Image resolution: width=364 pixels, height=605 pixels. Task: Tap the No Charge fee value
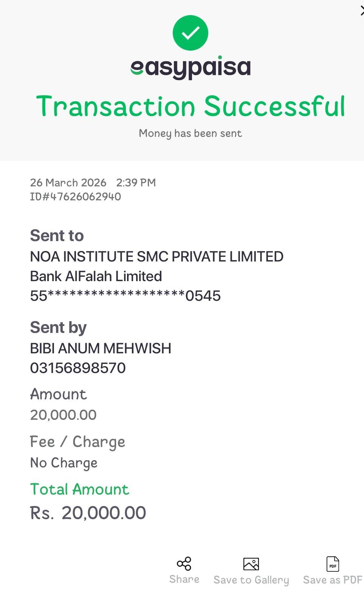click(x=64, y=463)
